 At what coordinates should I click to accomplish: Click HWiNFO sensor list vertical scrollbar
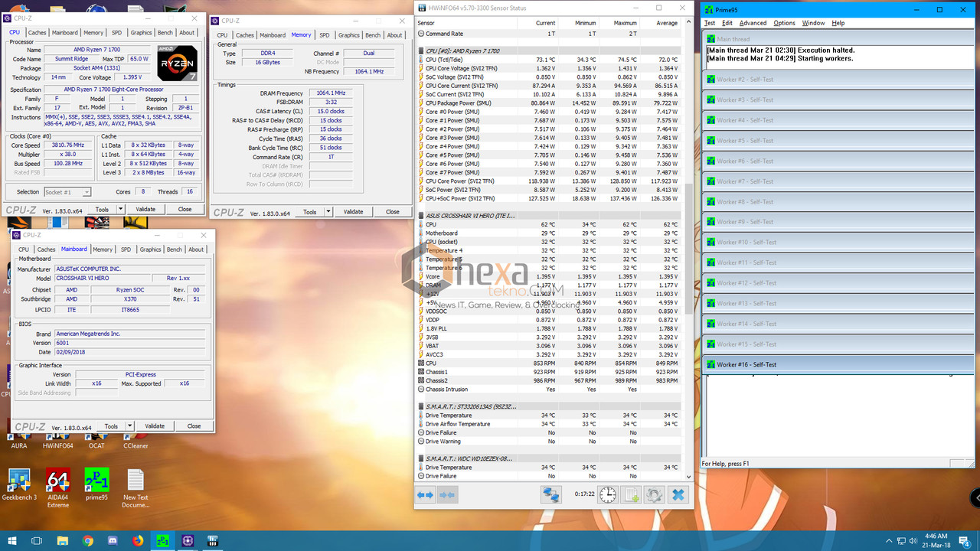pyautogui.click(x=688, y=249)
